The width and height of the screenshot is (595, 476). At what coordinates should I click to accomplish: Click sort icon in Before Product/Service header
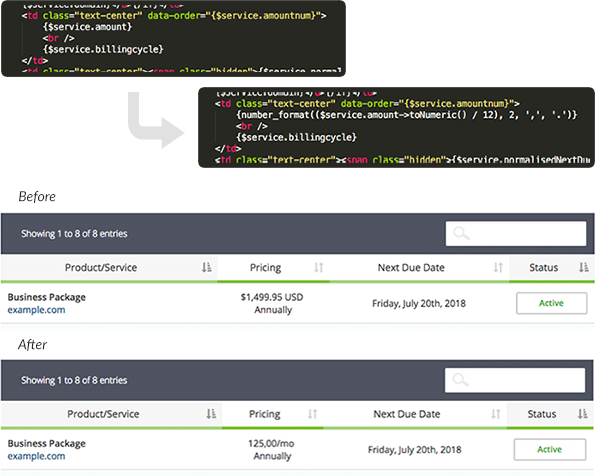click(207, 268)
